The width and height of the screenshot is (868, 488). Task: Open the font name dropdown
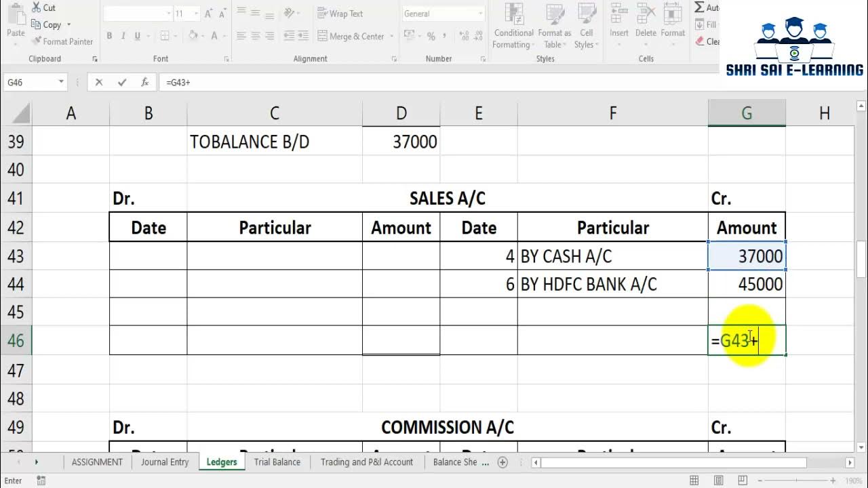pyautogui.click(x=169, y=14)
